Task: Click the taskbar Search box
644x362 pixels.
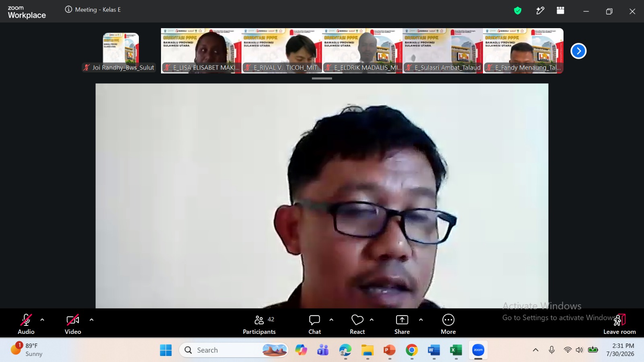Action: pyautogui.click(x=234, y=350)
